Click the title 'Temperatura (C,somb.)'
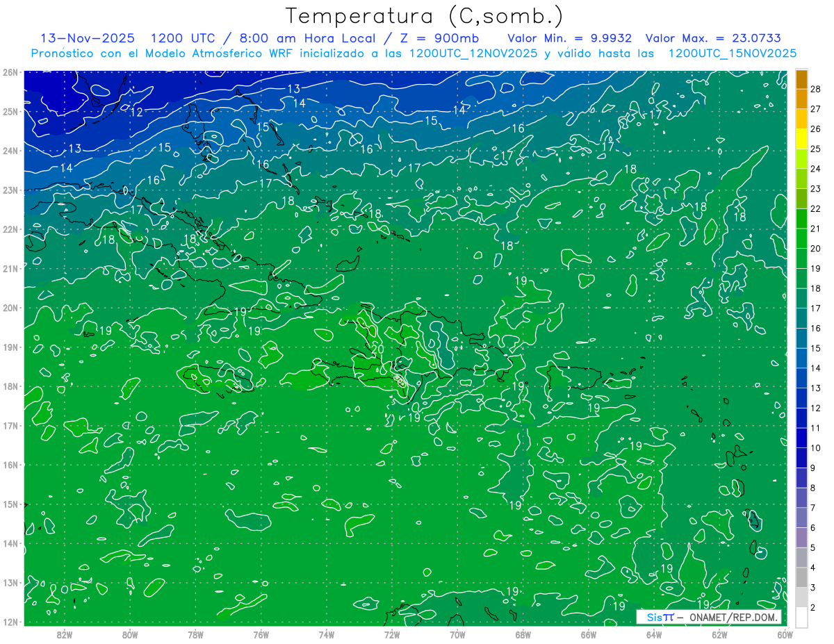834x644 pixels. [x=425, y=16]
